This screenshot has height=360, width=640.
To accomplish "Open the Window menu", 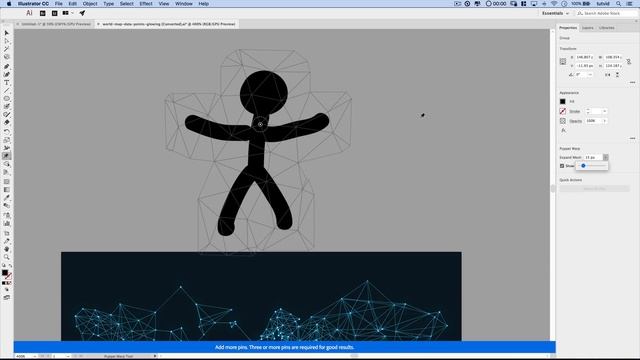I will [x=184, y=4].
